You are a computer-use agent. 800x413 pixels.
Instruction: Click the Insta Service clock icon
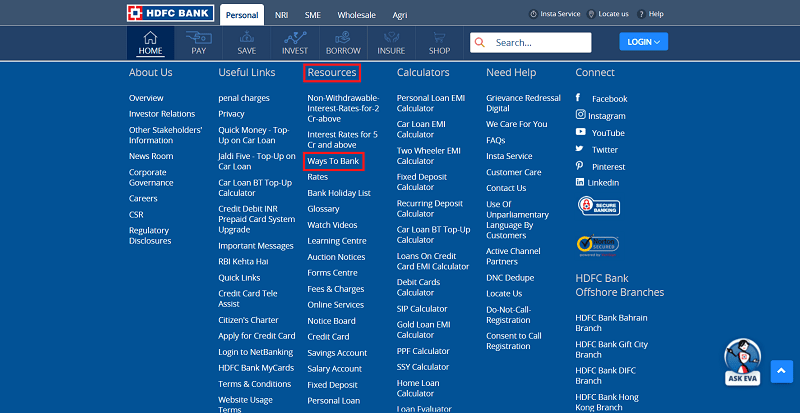coord(533,14)
